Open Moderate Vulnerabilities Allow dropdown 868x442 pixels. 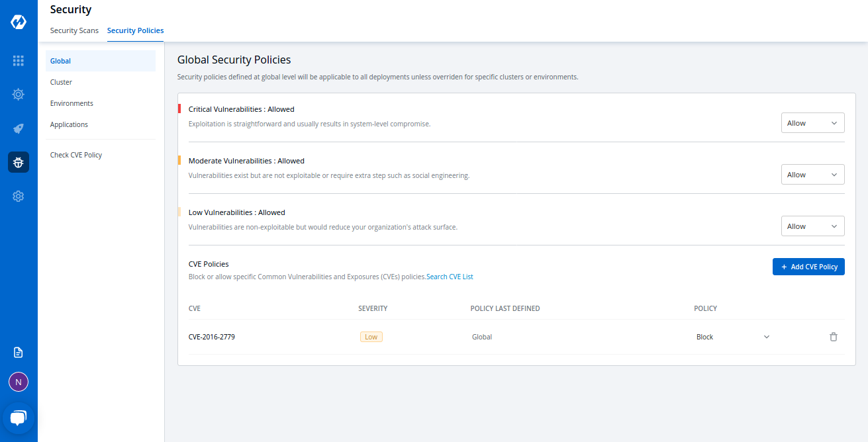[812, 175]
